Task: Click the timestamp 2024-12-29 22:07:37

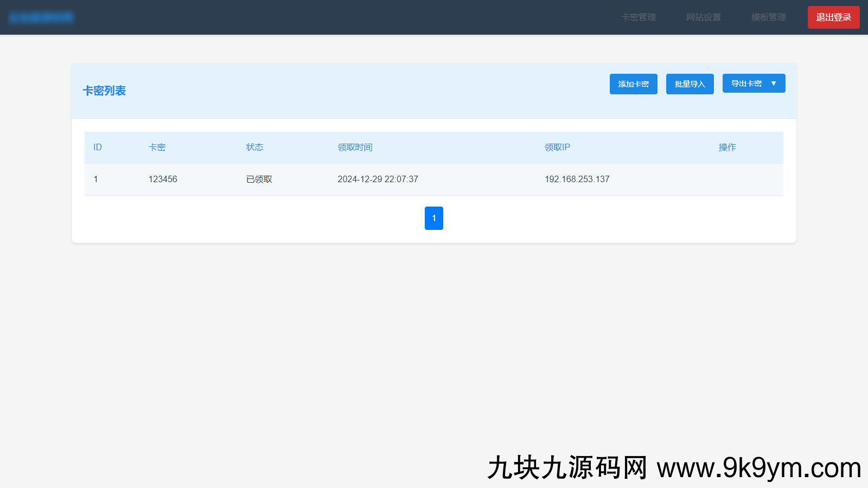Action: click(378, 179)
